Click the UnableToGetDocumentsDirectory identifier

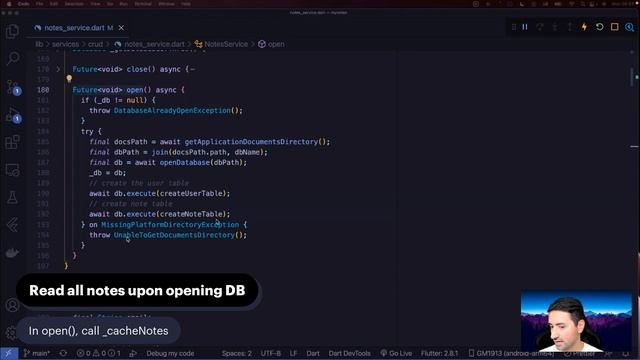click(174, 235)
